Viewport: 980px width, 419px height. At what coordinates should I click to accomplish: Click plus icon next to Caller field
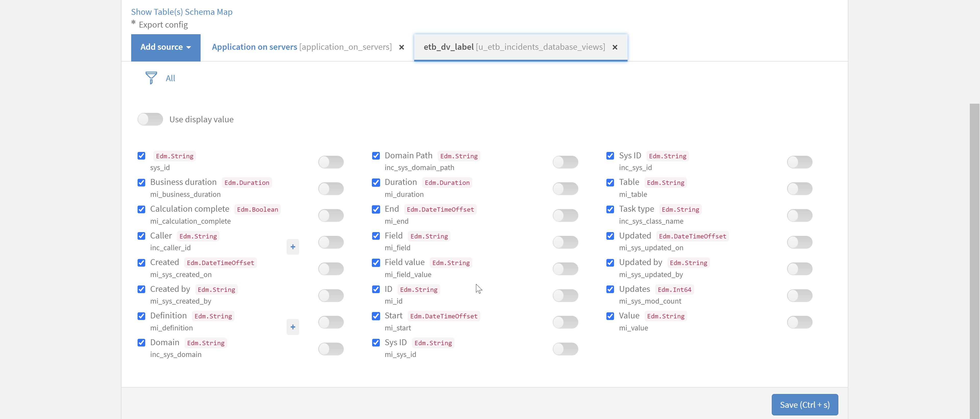292,247
